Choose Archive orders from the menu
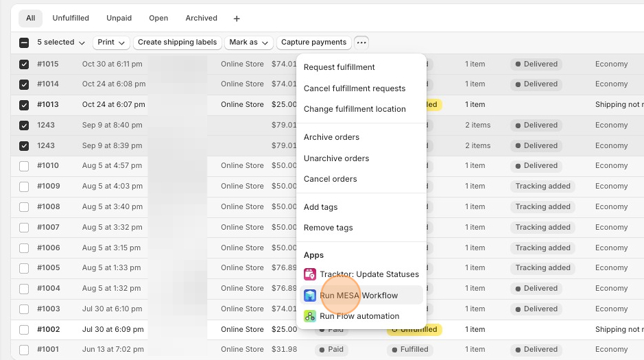 [x=331, y=137]
